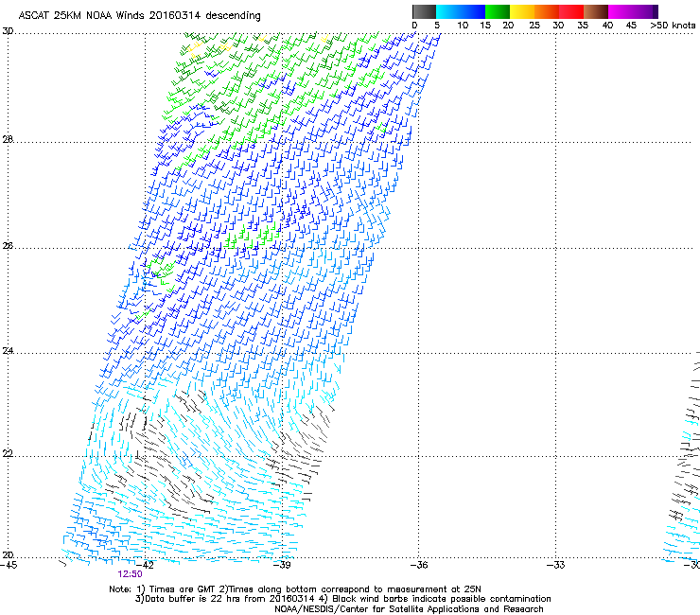Click the '>50 knots' legend label
This screenshot has width=700, height=615.
pyautogui.click(x=673, y=26)
